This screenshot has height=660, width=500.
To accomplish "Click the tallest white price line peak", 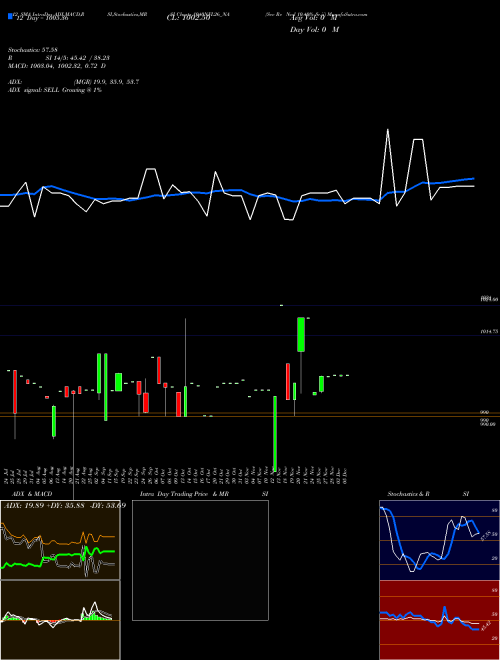I will coord(388,130).
